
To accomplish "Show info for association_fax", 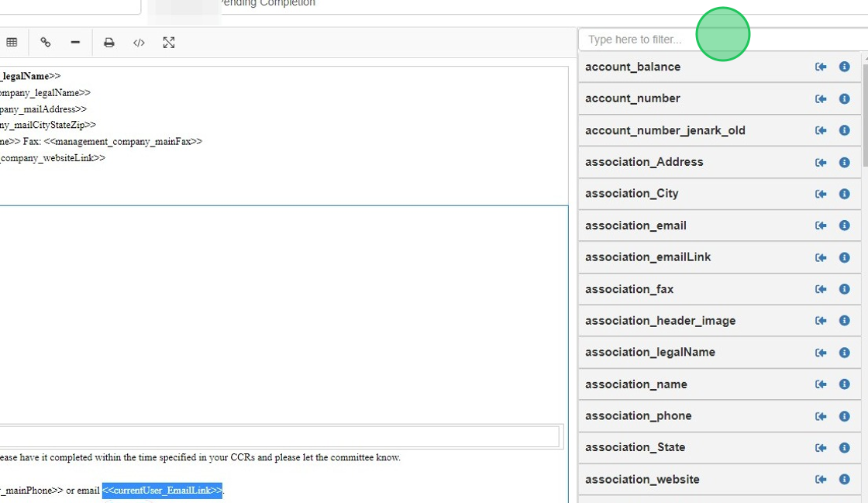I will click(x=844, y=289).
